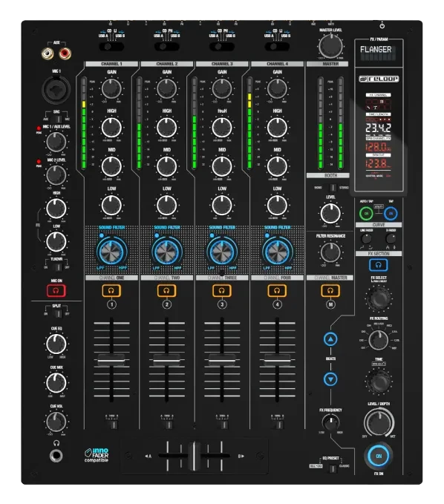
Task: Click Channel 1 Sound Filter knob
Action: click(111, 252)
